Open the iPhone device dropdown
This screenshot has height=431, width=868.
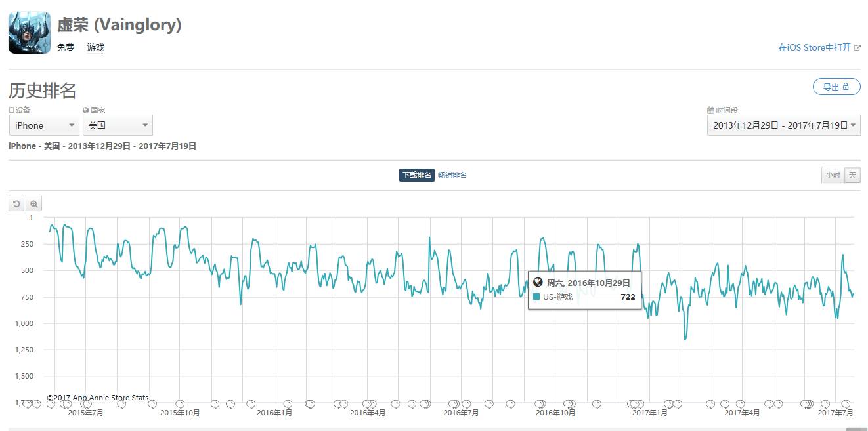coord(44,125)
